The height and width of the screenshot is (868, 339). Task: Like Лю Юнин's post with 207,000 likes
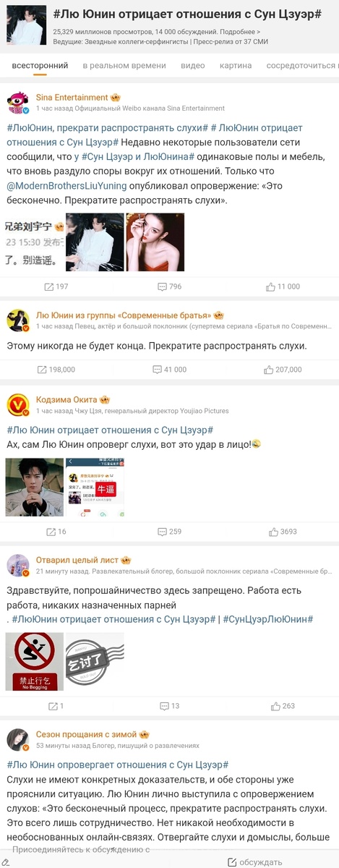coord(283,369)
